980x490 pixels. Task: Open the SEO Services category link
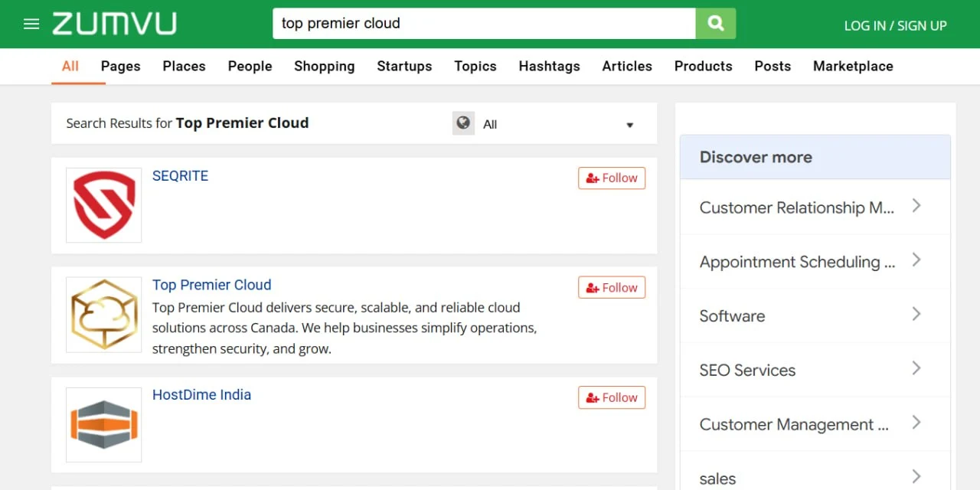[747, 370]
